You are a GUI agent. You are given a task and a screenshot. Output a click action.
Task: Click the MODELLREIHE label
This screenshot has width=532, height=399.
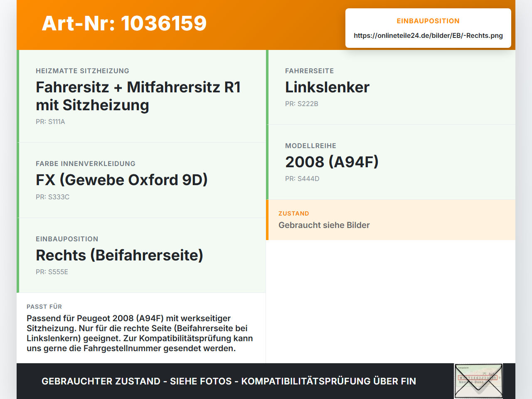[310, 146]
